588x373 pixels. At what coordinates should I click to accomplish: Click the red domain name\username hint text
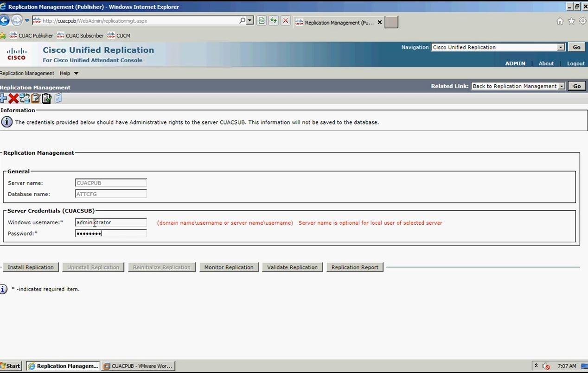coord(225,223)
